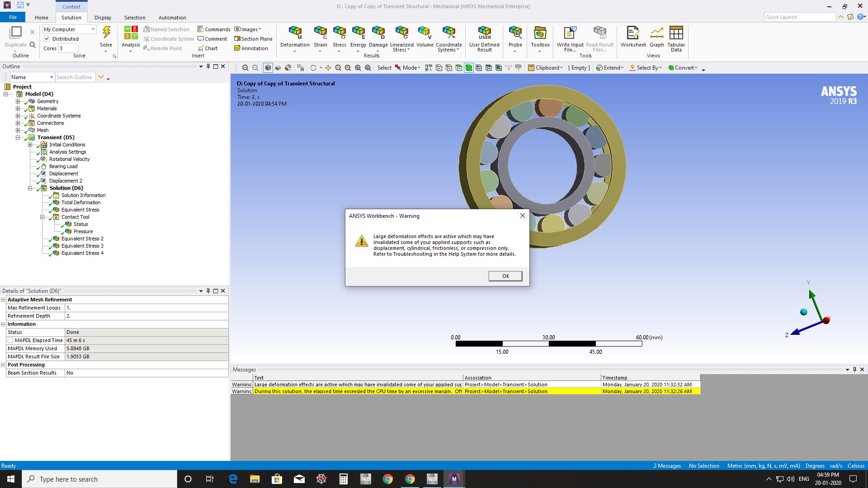Click OK in the warning dialog
The width and height of the screenshot is (868, 488).
click(x=505, y=276)
